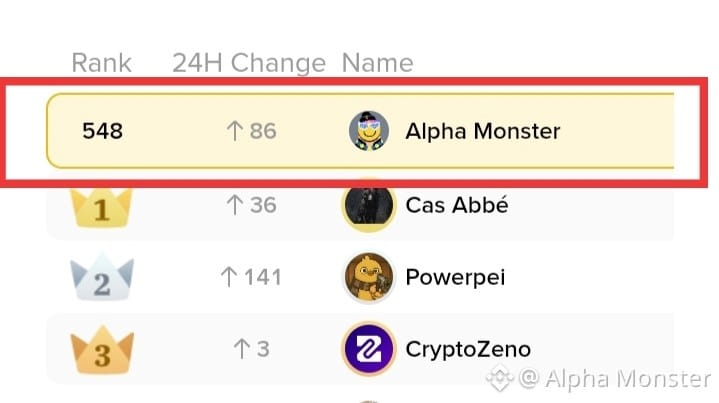Select the bronze third-place crown badge
The height and width of the screenshot is (403, 719).
[x=102, y=350]
